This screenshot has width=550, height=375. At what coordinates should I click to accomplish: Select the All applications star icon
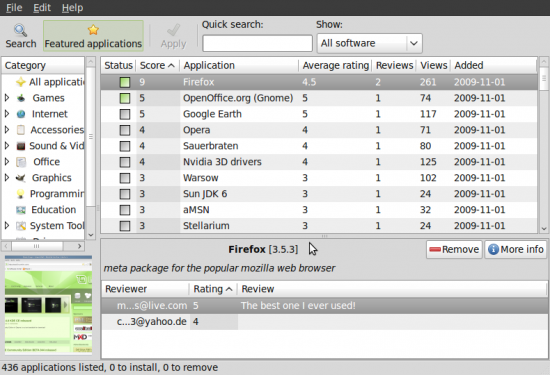point(21,82)
